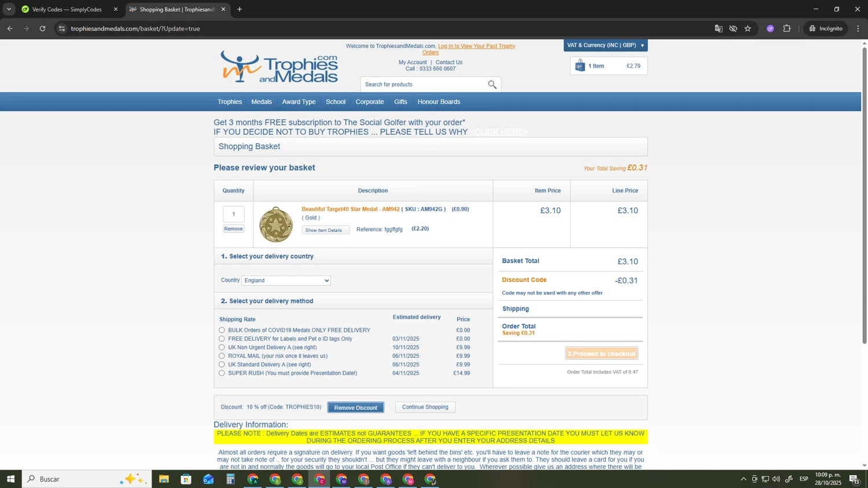Viewport: 868px width, 488px height.
Task: Click Show Item Details for the medal
Action: tap(325, 230)
